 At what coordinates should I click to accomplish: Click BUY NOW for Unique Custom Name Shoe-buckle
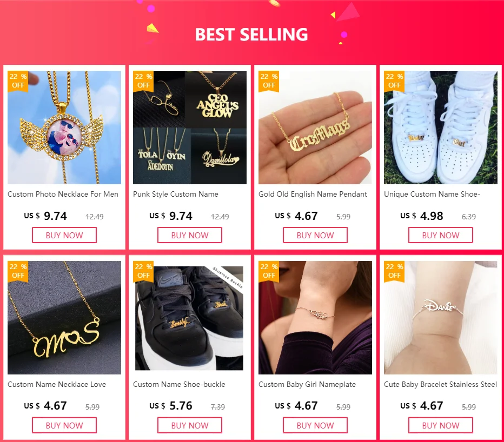pyautogui.click(x=441, y=235)
